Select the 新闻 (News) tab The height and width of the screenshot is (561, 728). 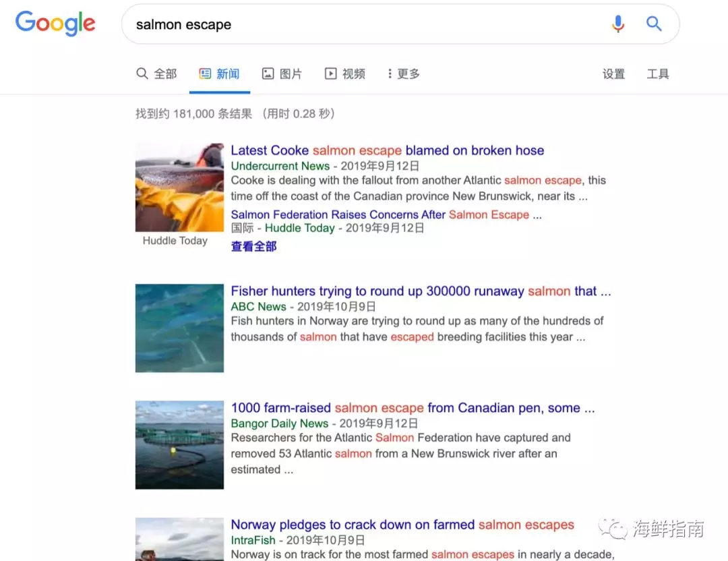(220, 74)
